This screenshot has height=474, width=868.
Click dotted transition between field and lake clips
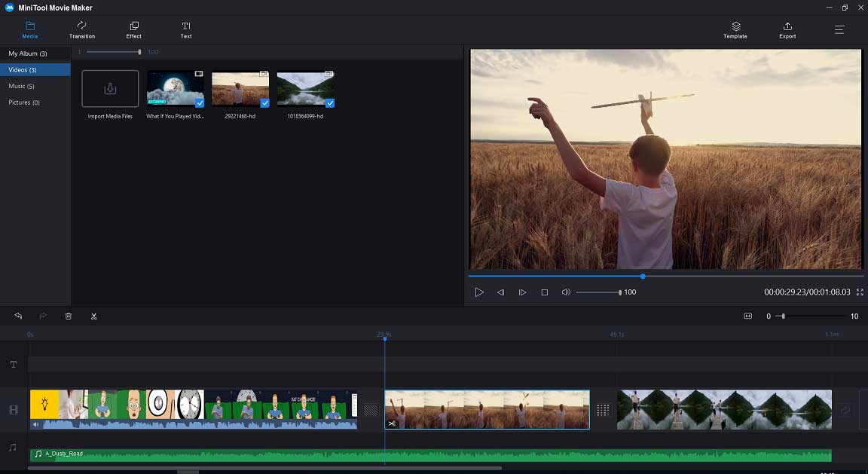603,410
